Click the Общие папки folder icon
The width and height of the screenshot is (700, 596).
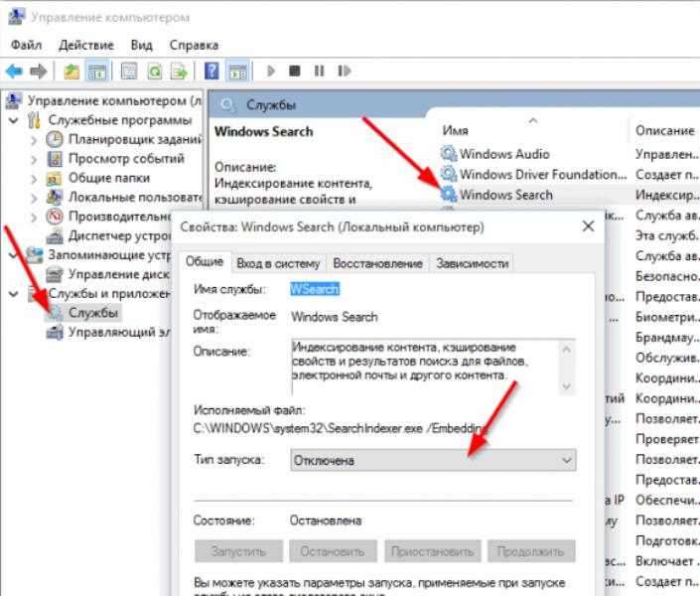click(55, 178)
